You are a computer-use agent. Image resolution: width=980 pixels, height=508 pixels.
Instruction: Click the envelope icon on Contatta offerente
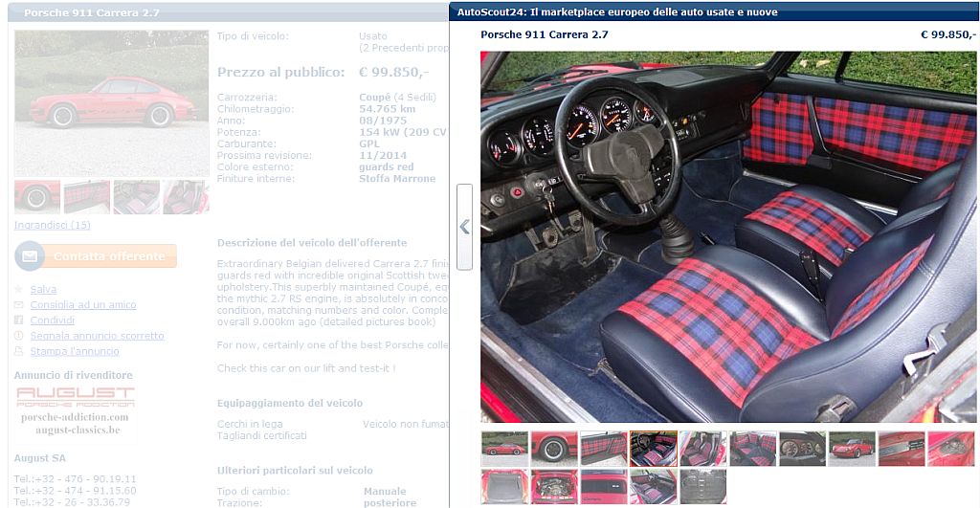point(30,256)
